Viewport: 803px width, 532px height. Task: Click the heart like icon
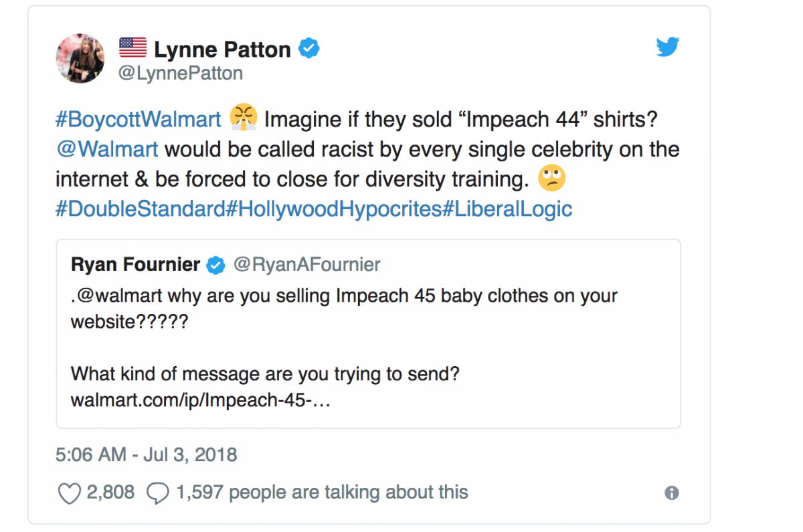point(70,494)
